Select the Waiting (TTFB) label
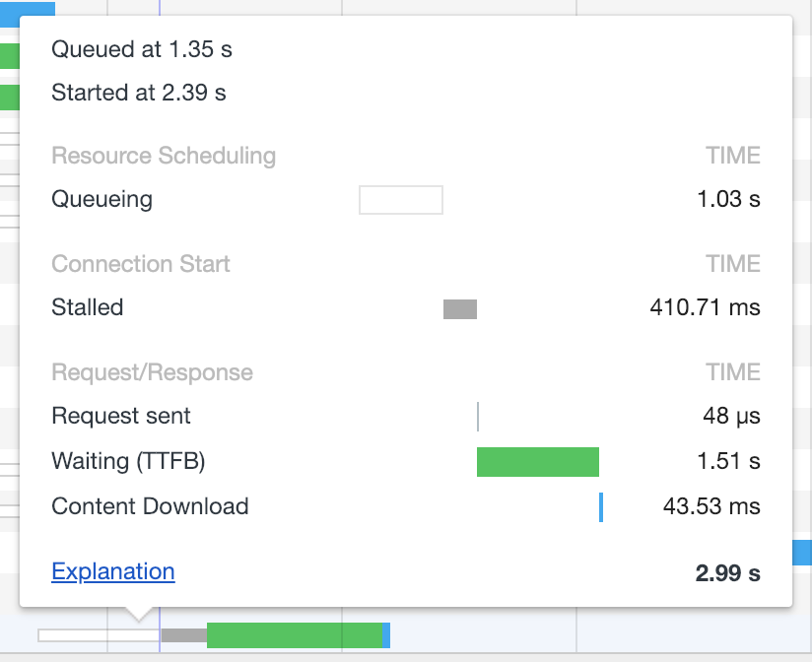Image resolution: width=812 pixels, height=662 pixels. click(x=128, y=461)
